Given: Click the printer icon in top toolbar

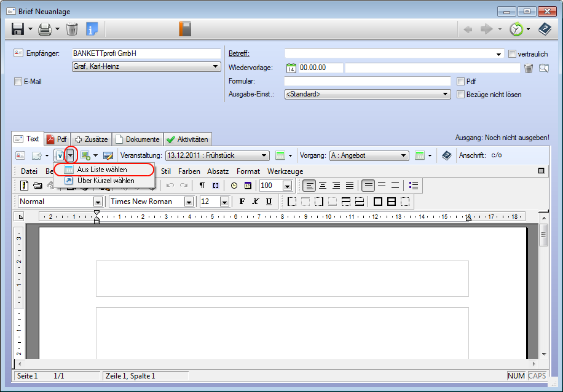Looking at the screenshot, I should click(x=45, y=29).
